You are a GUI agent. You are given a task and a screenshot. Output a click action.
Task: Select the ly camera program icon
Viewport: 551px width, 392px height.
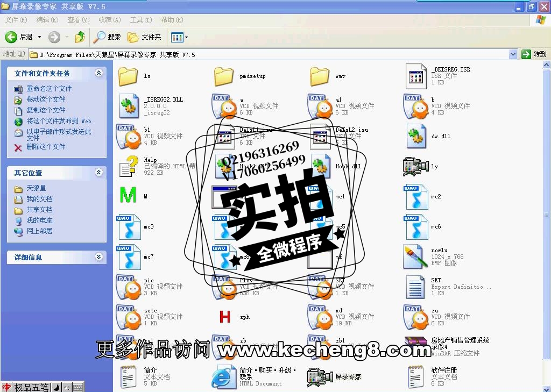point(416,167)
